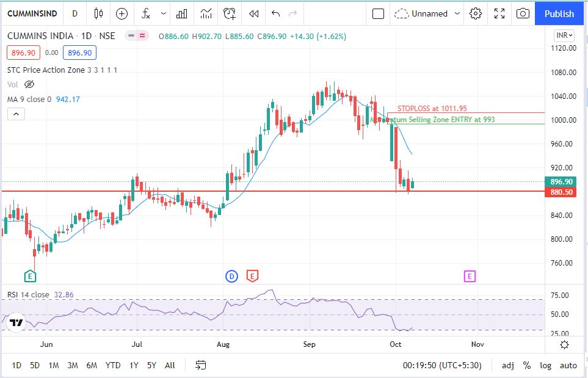Open the INR currency dropdown
Image resolution: width=588 pixels, height=378 pixels.
point(564,35)
